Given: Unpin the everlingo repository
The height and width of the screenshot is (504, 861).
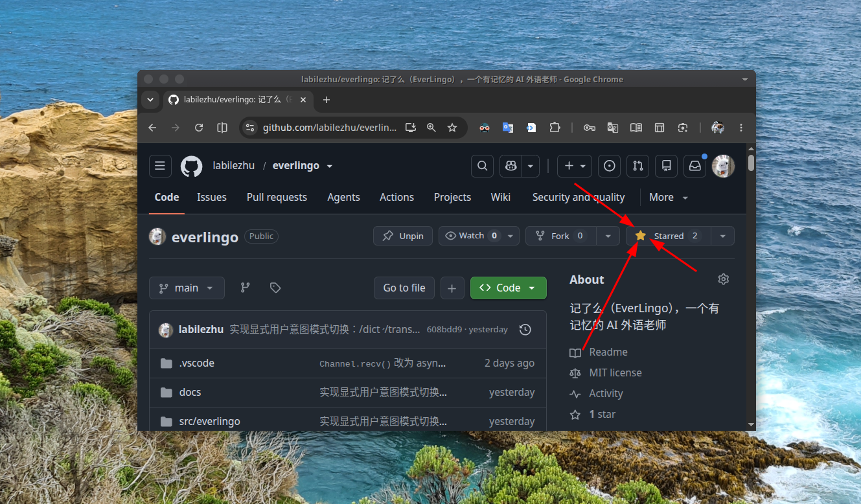Looking at the screenshot, I should (x=403, y=236).
